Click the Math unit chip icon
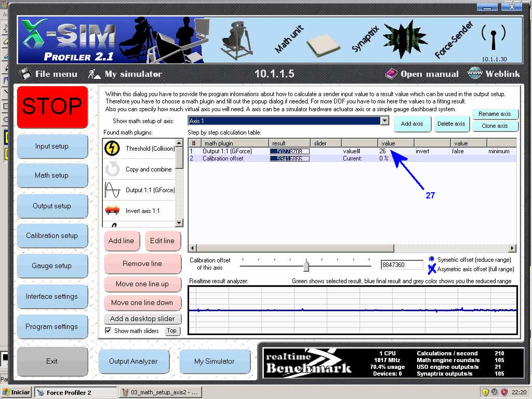This screenshot has width=532, height=399. [x=323, y=46]
